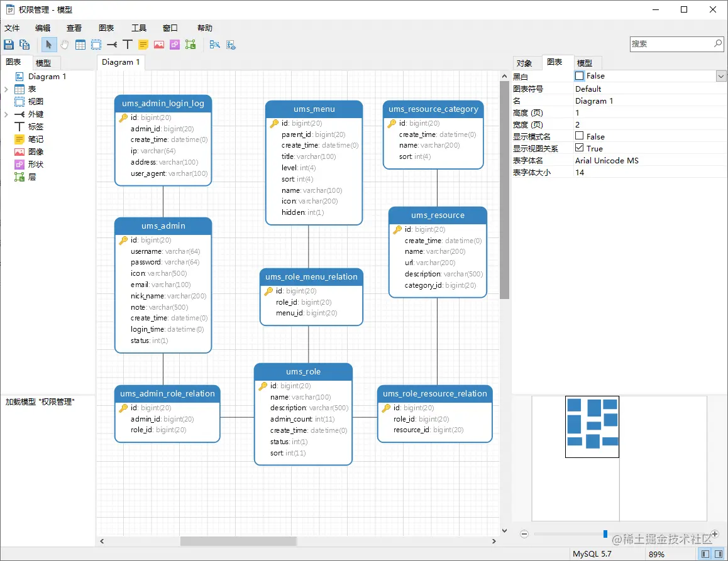
Task: Uncheck the 显示视图关系 checkbox
Action: click(580, 148)
